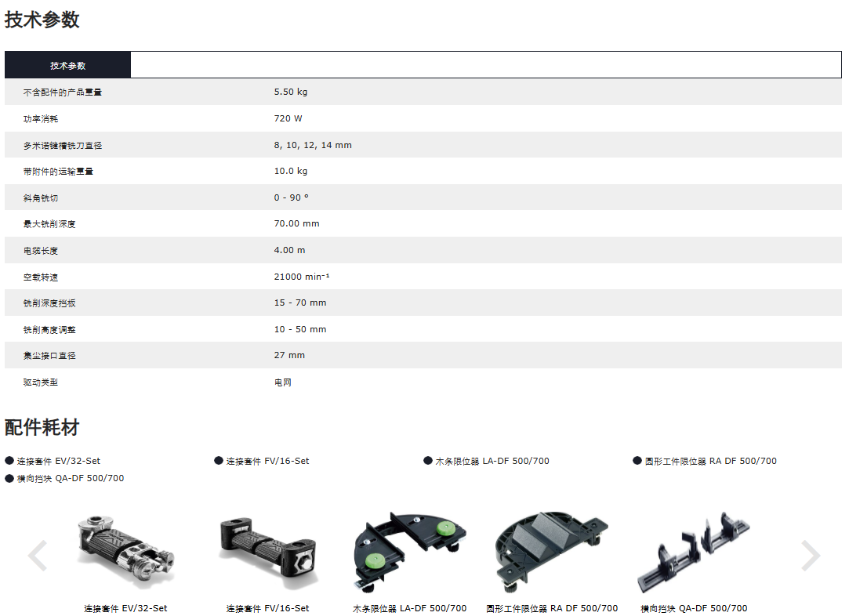Click caption 木条限位器 LA-DF 500/700 under image
Image resolution: width=849 pixels, height=616 pixels.
click(409, 608)
